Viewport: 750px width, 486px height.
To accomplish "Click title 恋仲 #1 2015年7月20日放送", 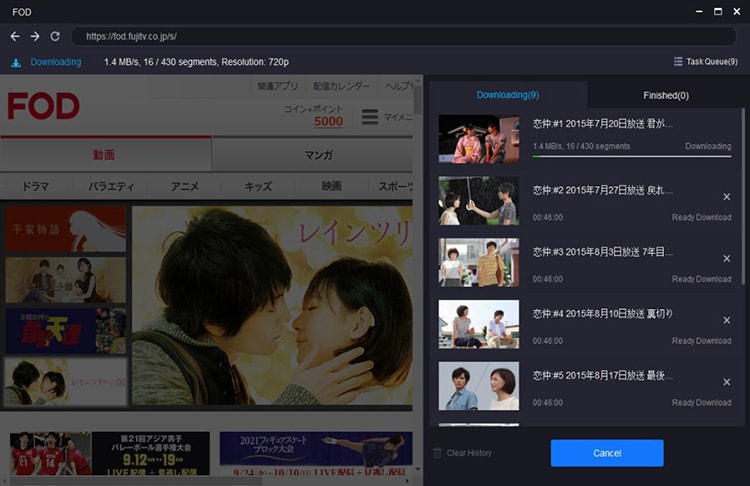I will [x=603, y=124].
